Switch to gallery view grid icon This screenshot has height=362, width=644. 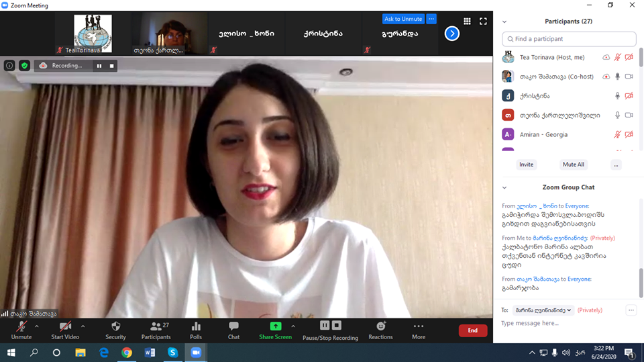[x=467, y=21]
